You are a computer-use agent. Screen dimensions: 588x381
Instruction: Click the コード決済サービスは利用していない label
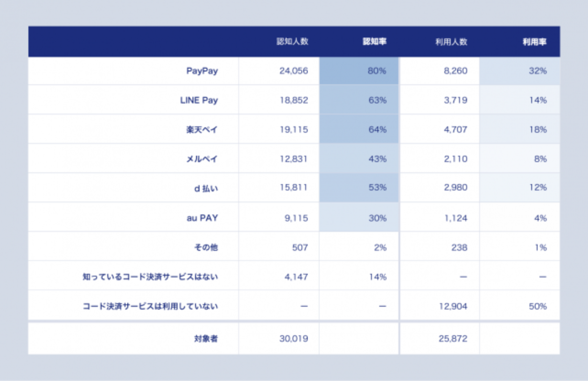[x=150, y=306]
